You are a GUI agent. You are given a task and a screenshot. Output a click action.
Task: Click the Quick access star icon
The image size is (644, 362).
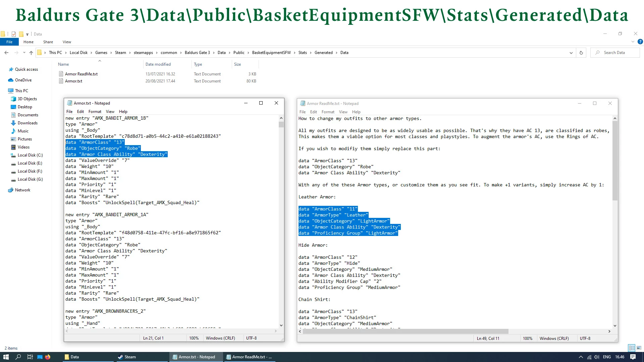(x=11, y=69)
